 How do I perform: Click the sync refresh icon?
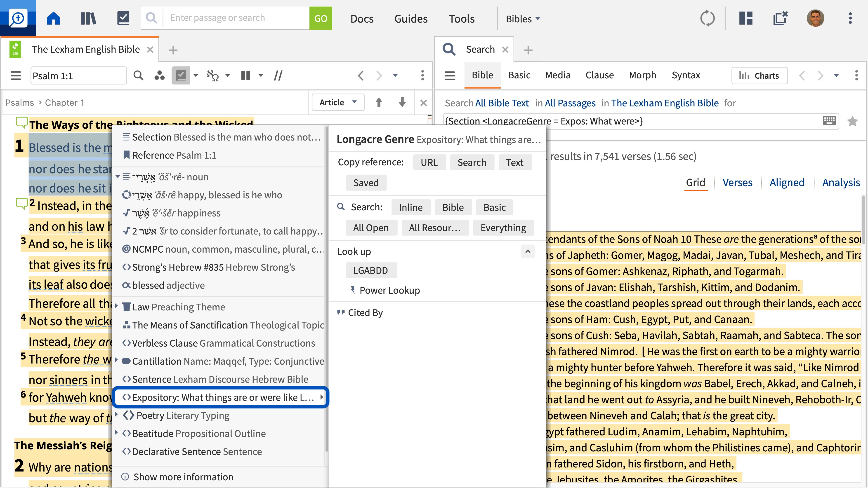pos(707,18)
